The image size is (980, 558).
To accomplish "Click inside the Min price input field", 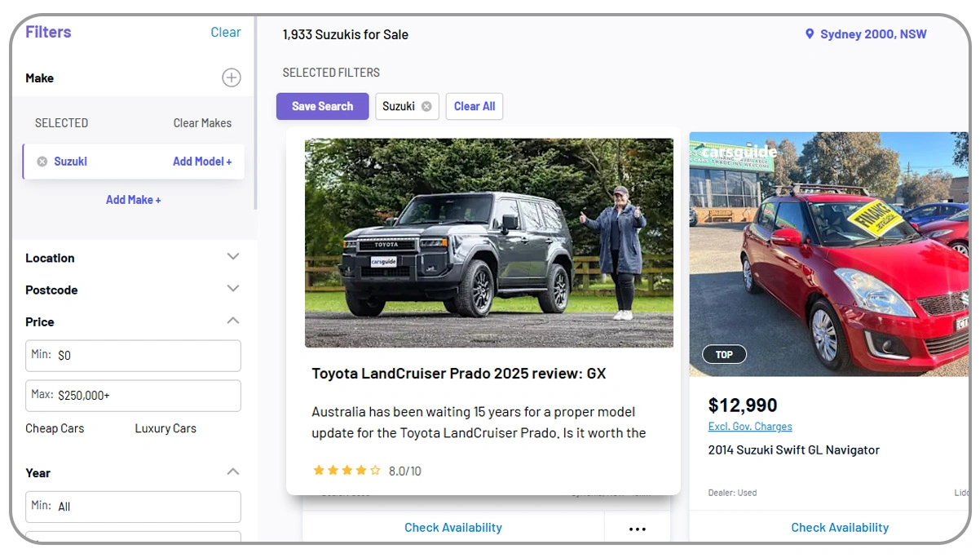I will (x=133, y=356).
